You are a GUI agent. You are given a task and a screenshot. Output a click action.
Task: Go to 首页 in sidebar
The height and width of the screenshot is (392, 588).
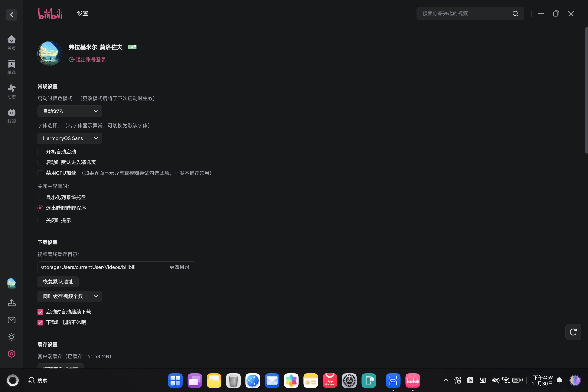pyautogui.click(x=11, y=43)
